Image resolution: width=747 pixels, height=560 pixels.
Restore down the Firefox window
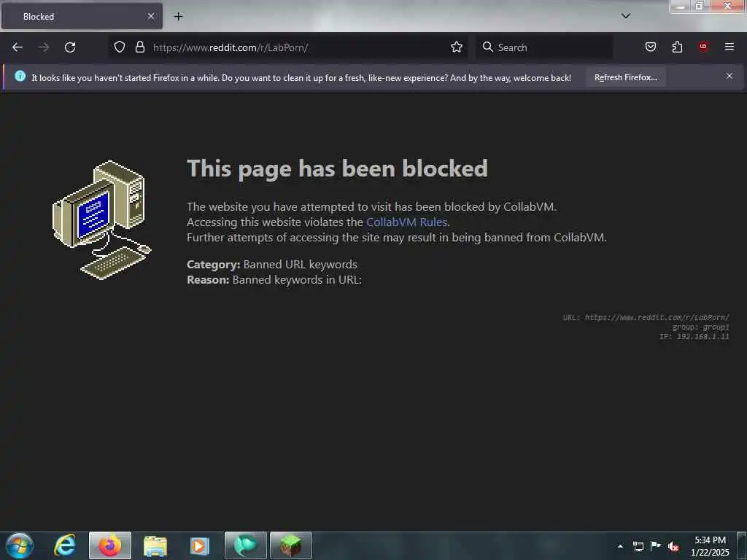(700, 6)
